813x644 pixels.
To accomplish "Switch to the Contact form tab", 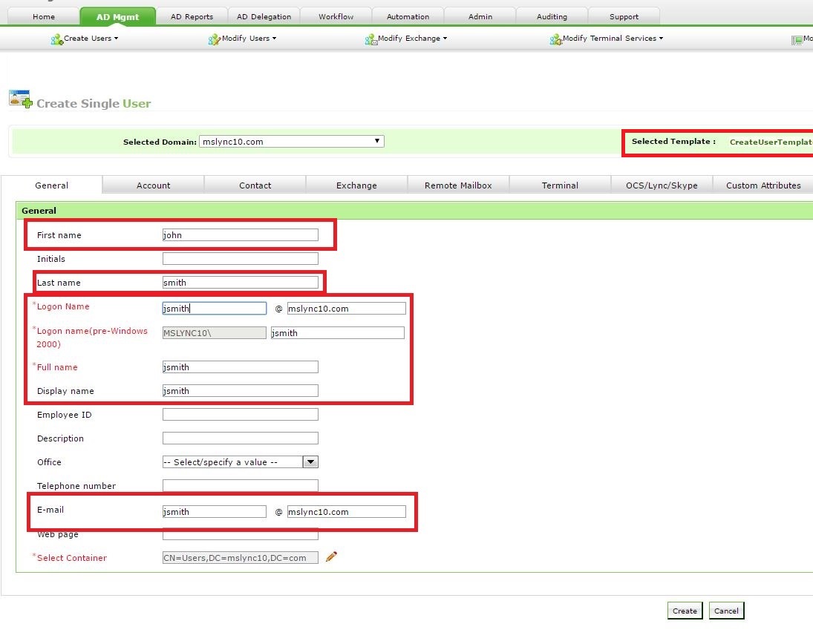I will 255,185.
